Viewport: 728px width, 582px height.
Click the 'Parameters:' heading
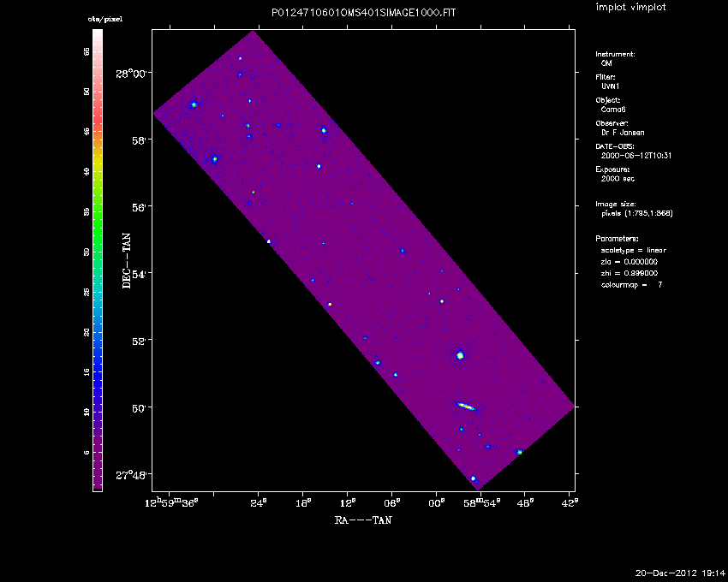point(617,239)
